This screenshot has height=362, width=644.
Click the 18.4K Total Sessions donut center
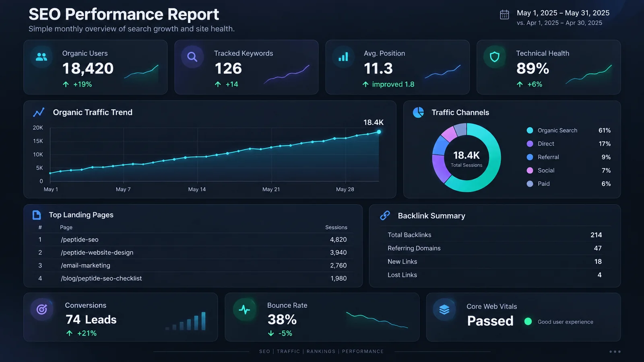click(466, 158)
